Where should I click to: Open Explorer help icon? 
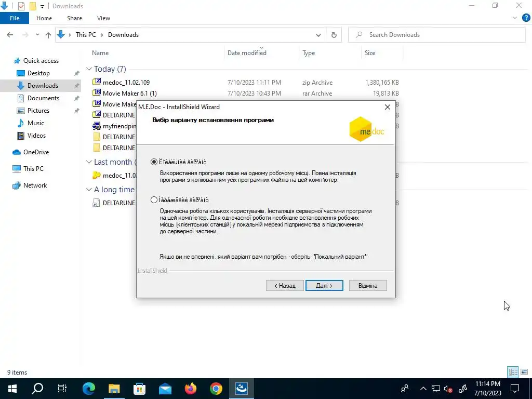526,18
